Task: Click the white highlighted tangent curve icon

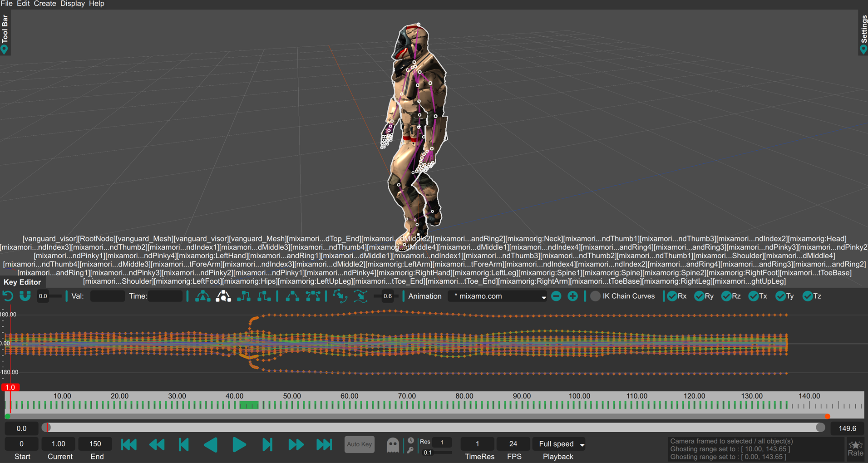Action: [x=223, y=296]
